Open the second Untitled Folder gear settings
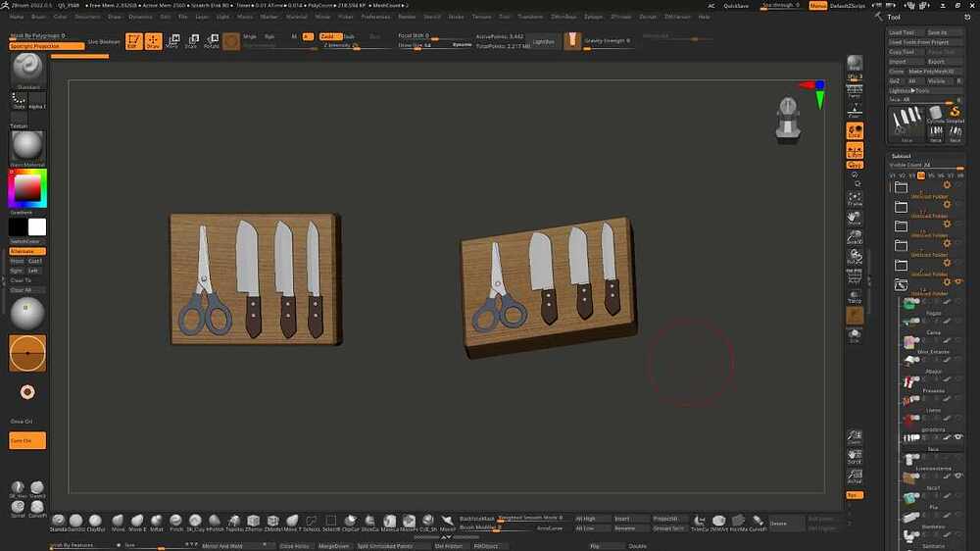 coord(947,205)
